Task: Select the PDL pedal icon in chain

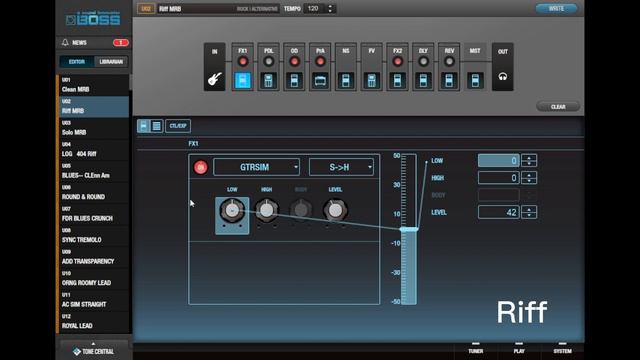Action: [x=268, y=80]
